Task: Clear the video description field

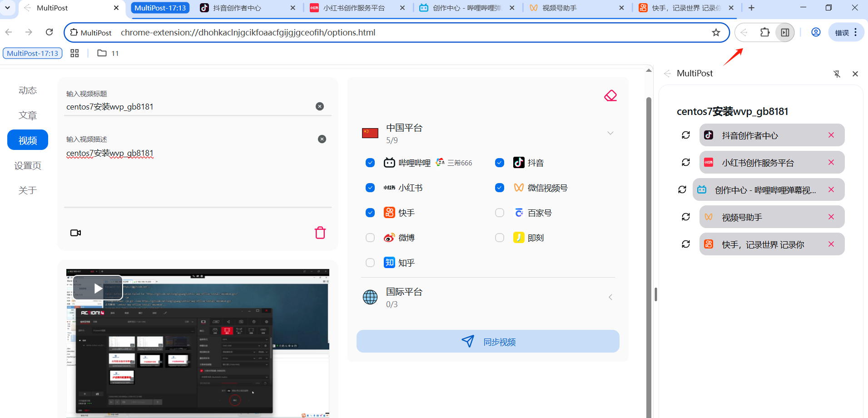Action: tap(322, 139)
